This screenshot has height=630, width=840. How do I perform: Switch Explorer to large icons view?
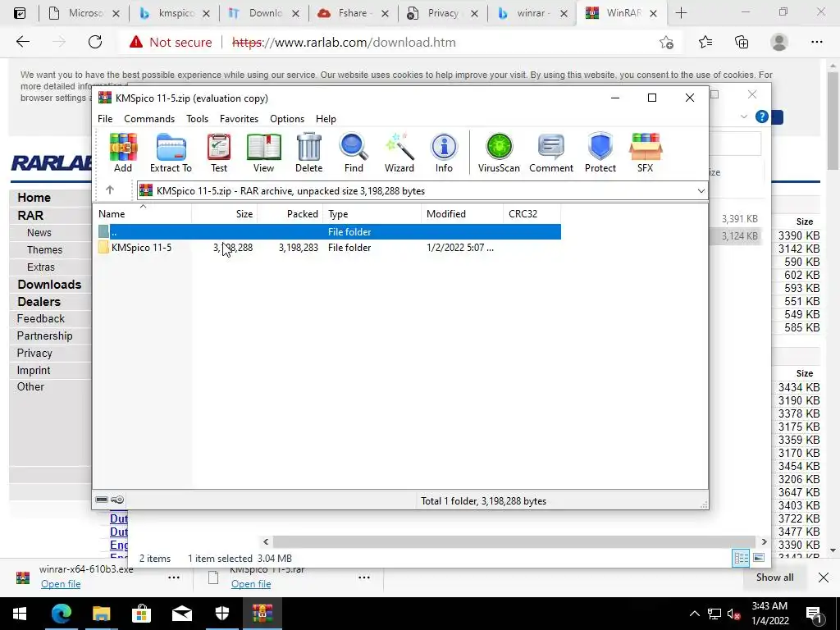(x=759, y=558)
